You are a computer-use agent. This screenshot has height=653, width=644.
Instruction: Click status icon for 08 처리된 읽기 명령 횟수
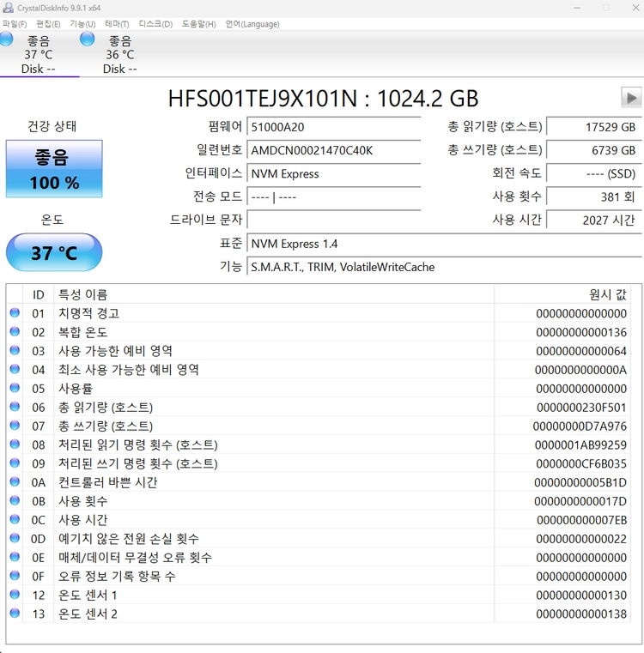[x=15, y=444]
